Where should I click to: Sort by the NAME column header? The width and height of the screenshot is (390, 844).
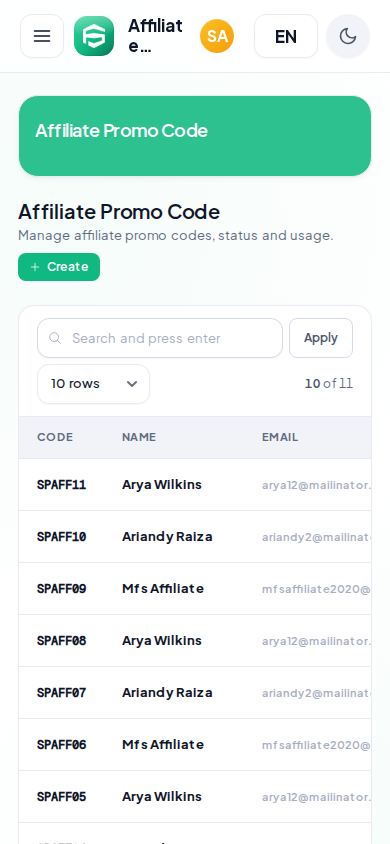click(139, 437)
